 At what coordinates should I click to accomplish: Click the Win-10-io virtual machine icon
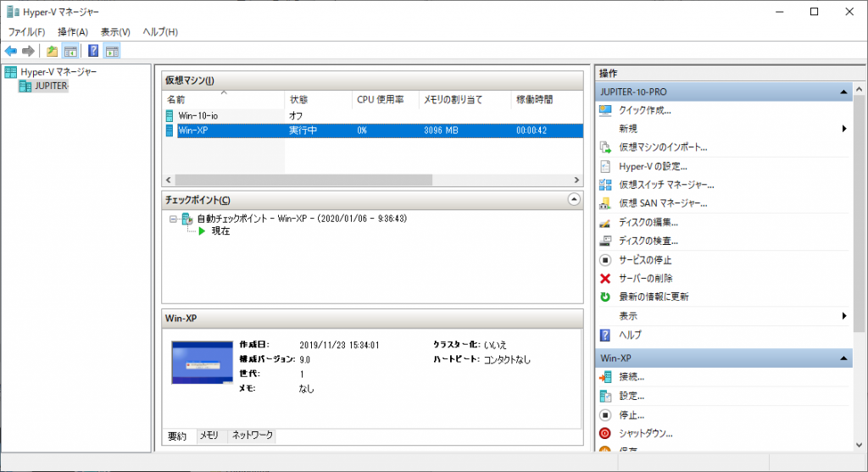click(170, 115)
